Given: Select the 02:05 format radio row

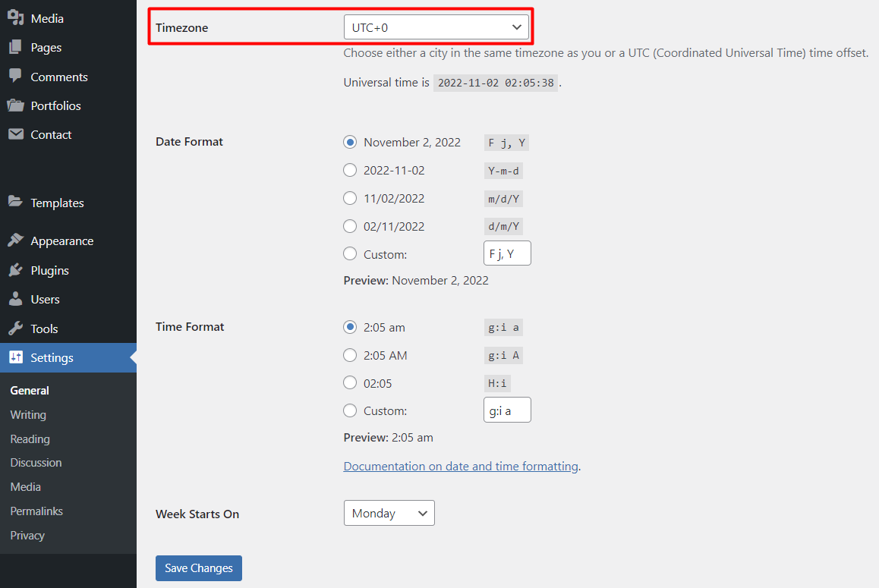Looking at the screenshot, I should point(350,383).
